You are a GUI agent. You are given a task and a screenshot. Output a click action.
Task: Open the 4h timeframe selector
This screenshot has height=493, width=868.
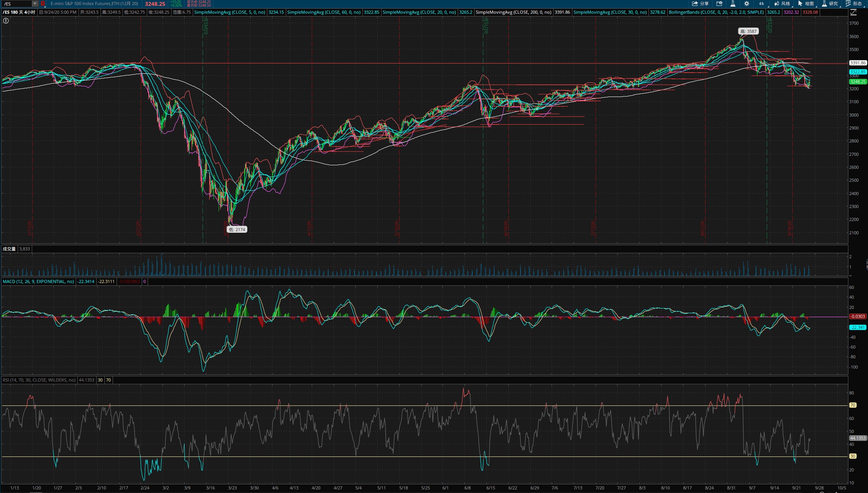pos(761,4)
